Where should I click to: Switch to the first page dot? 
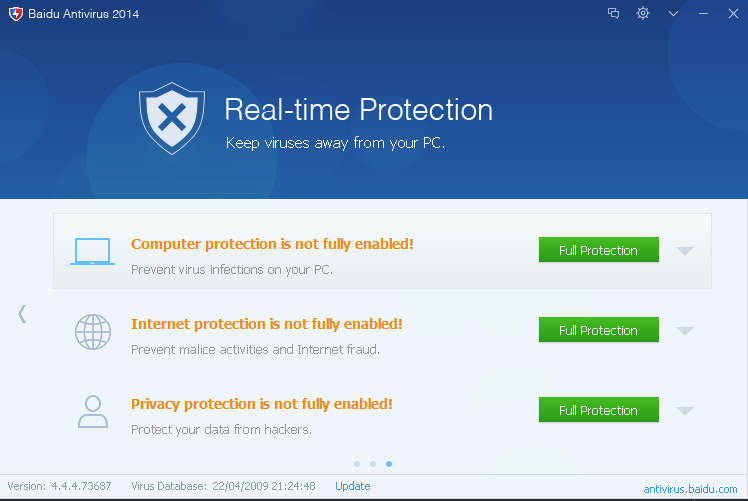click(x=357, y=464)
